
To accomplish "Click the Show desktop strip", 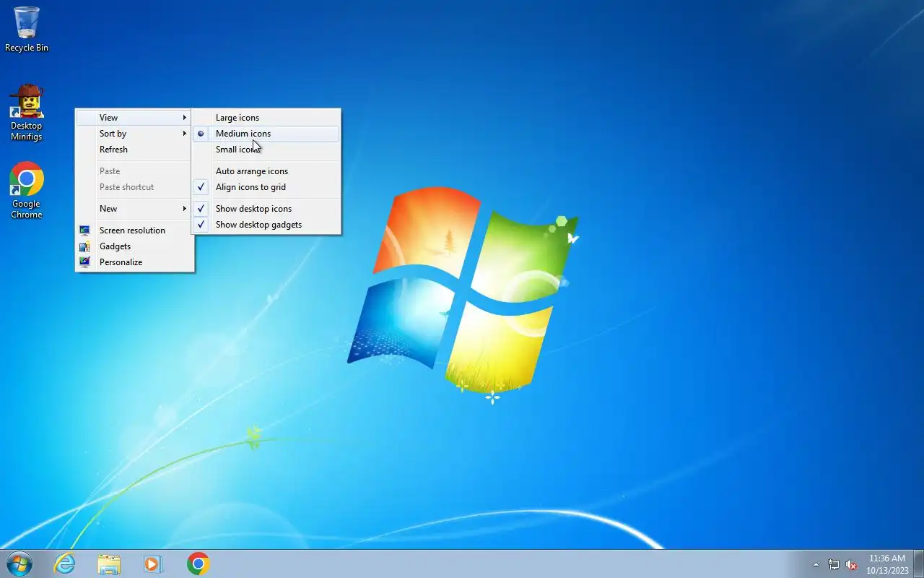I will click(918, 564).
